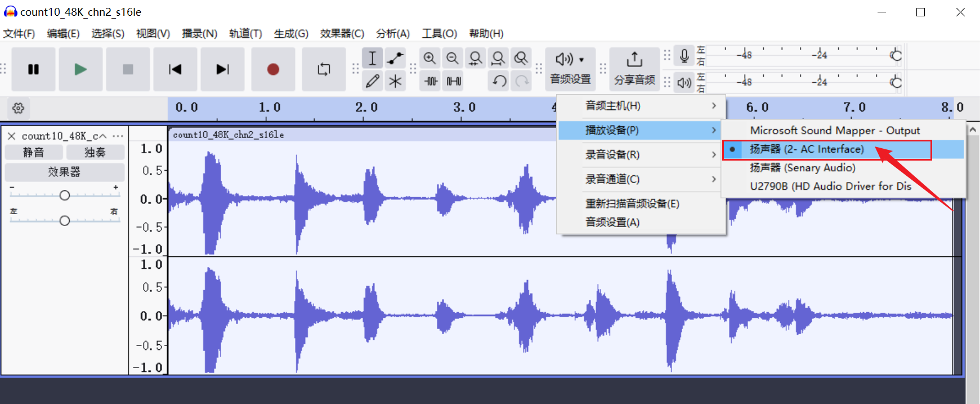Solo the track with 独奏 button
This screenshot has height=404, width=980.
pyautogui.click(x=95, y=152)
